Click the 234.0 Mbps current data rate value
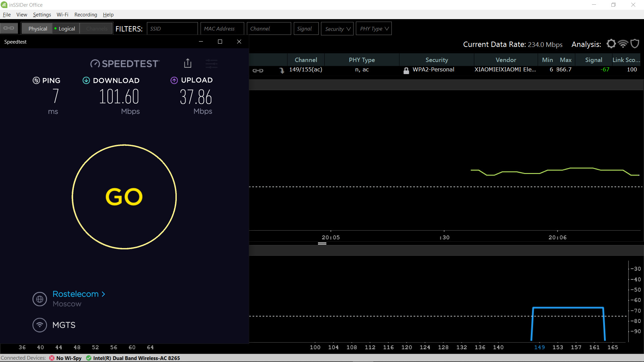 tap(545, 45)
